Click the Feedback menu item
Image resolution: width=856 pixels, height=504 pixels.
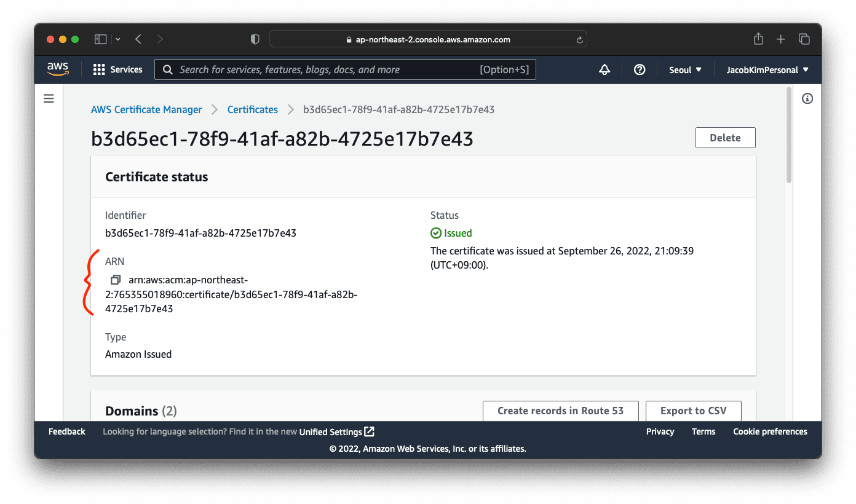(x=66, y=431)
